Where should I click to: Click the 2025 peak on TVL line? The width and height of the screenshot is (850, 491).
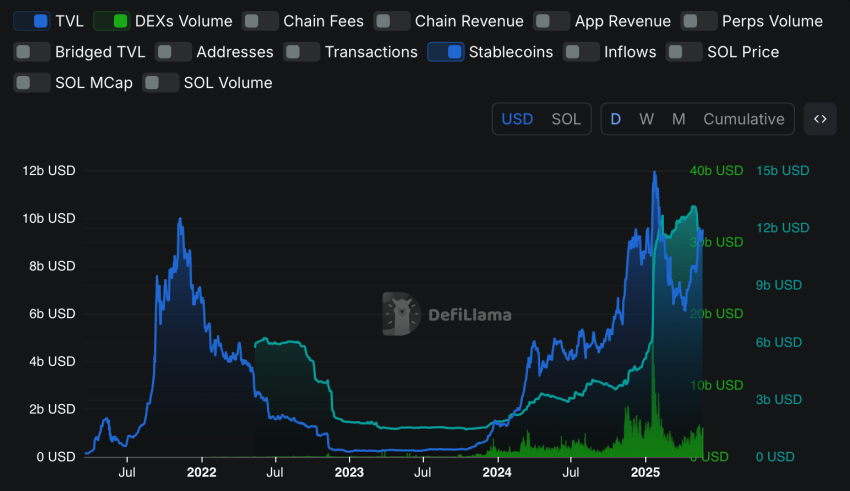655,172
